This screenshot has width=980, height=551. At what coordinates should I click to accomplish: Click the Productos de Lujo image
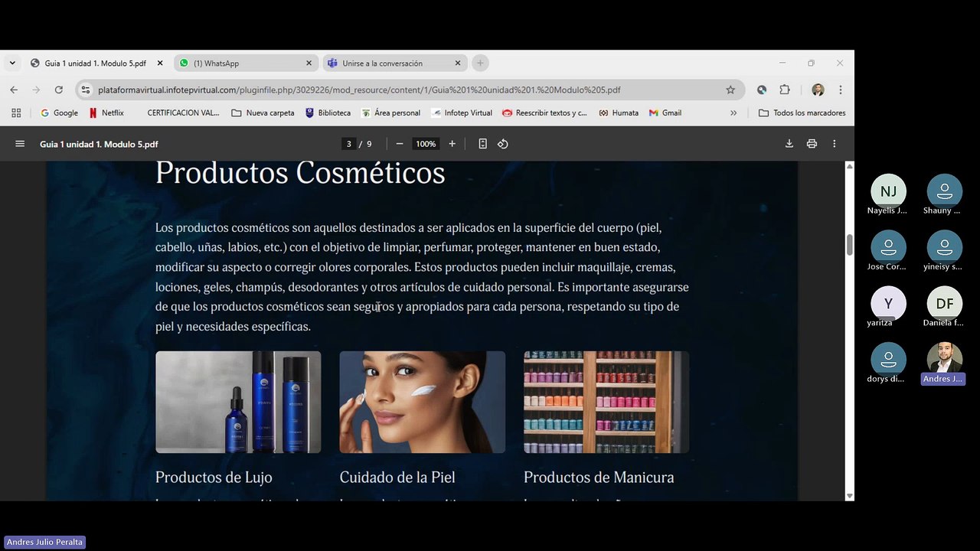(238, 402)
